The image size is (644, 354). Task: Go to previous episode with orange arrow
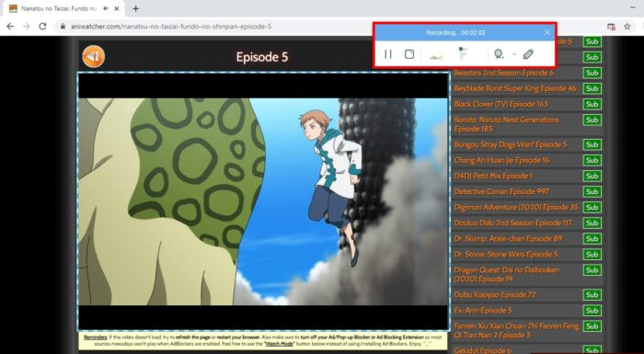[93, 56]
